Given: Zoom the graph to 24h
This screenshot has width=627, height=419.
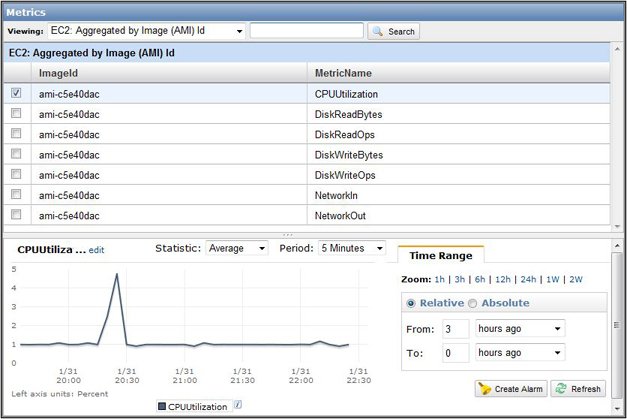Looking at the screenshot, I should click(528, 279).
